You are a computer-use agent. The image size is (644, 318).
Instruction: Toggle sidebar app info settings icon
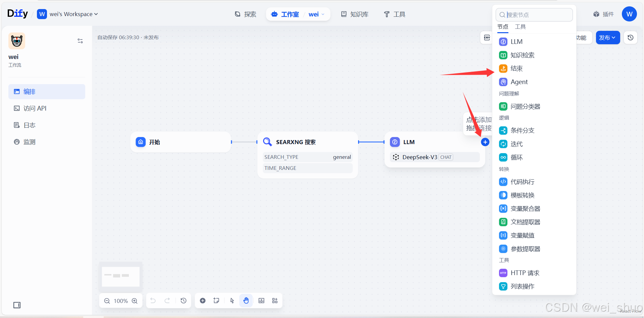point(80,41)
